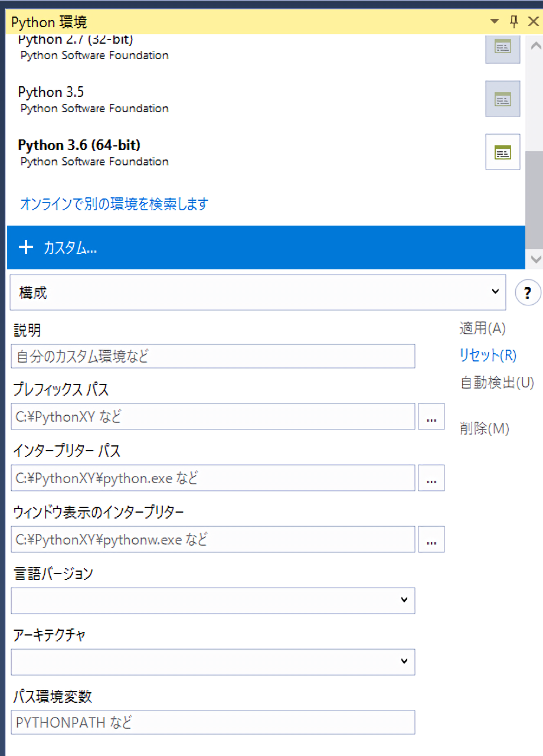Open the アーキテクチャ dropdown

tap(213, 662)
